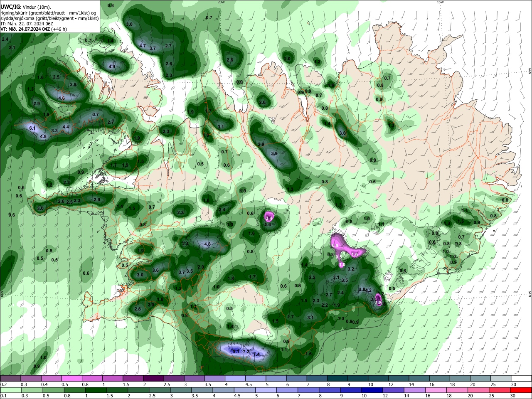Click the '9.1' peak precipitation value
This screenshot has height=399, width=532.
(236, 352)
